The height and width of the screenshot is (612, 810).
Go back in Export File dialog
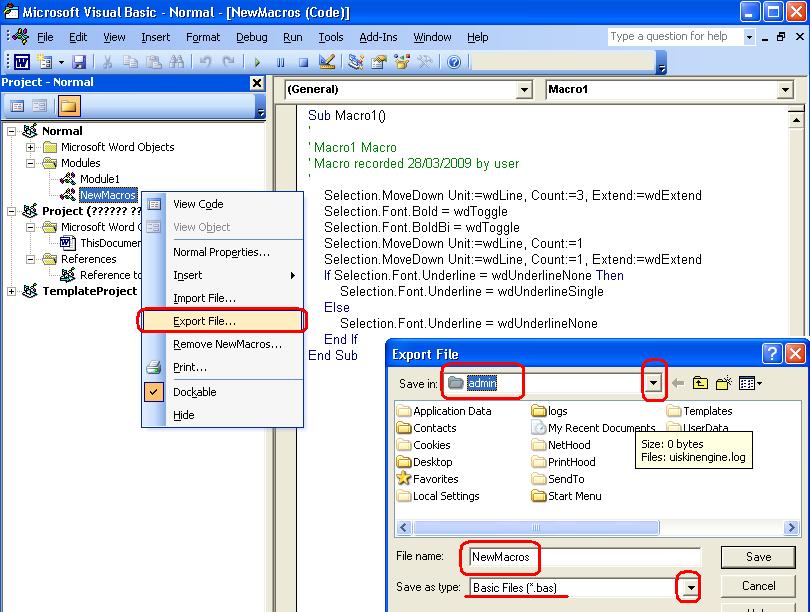678,383
